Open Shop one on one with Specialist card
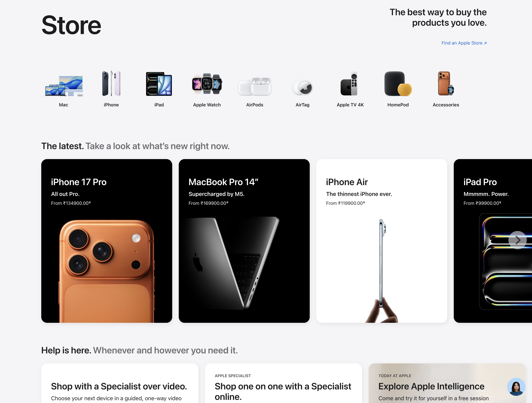The image size is (532, 403). (283, 383)
